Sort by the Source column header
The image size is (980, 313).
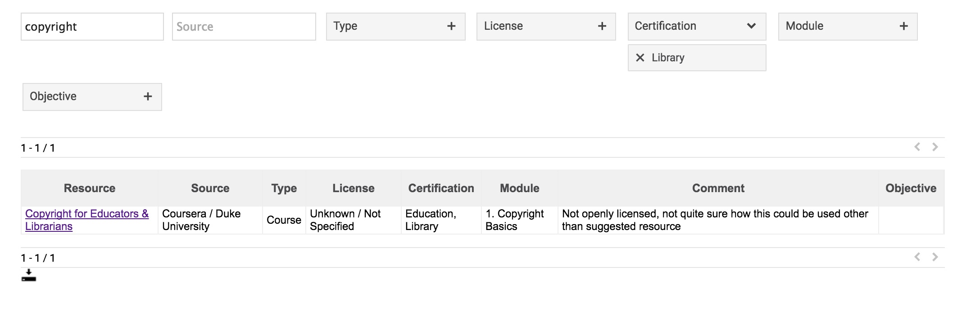pos(210,189)
